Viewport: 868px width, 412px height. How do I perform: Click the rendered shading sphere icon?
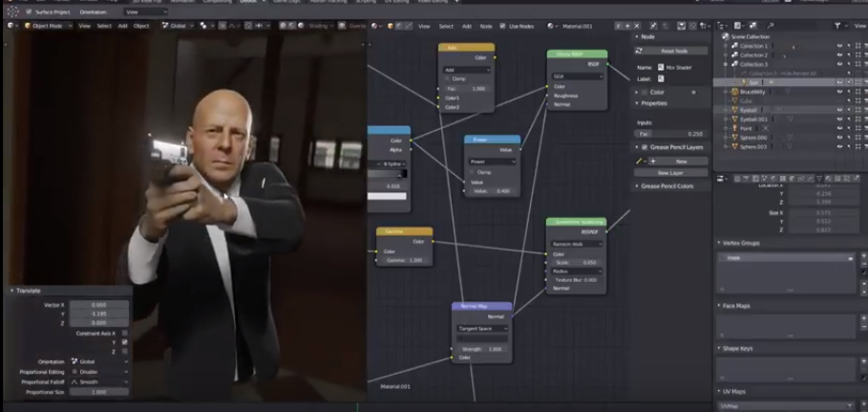tap(303, 26)
